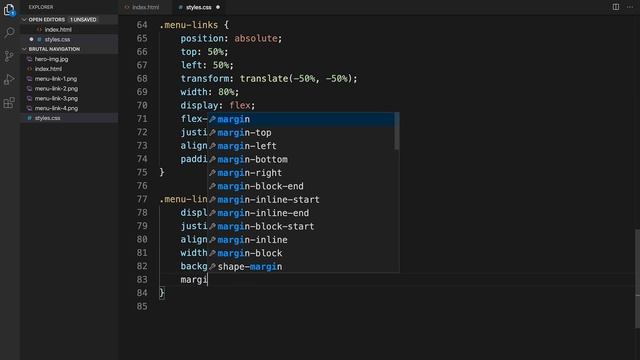Click the width: 80% declaration
The width and height of the screenshot is (640, 360).
click(209, 92)
